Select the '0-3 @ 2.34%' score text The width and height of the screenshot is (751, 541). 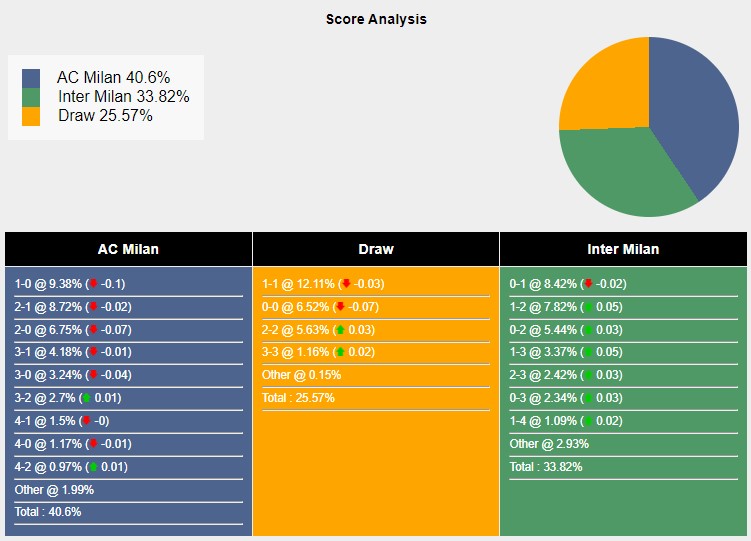coord(543,398)
